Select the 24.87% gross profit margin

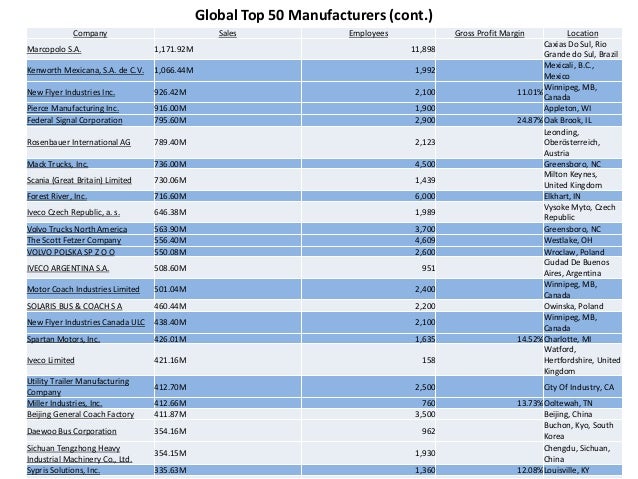(530, 120)
